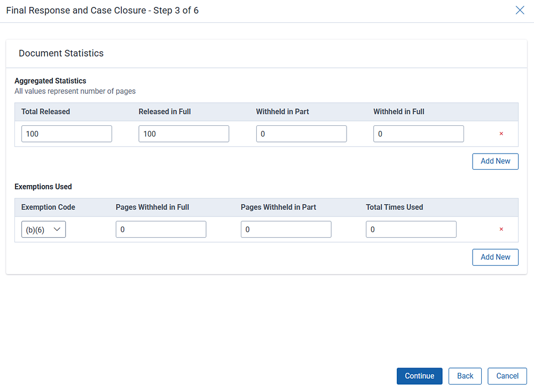Screen dimensions: 534x392
Task: Click the Pages Withheld in Full header
Action: (152, 207)
